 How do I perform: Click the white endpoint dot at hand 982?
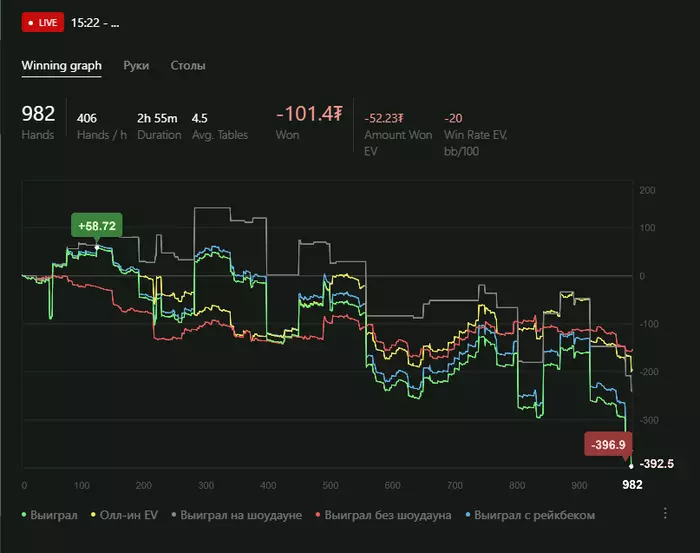point(631,466)
